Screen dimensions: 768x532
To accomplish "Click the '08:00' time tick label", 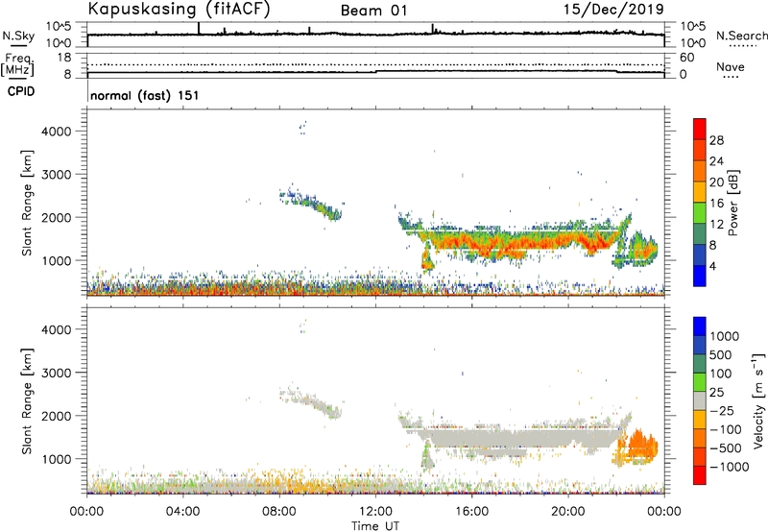I will 279,512.
